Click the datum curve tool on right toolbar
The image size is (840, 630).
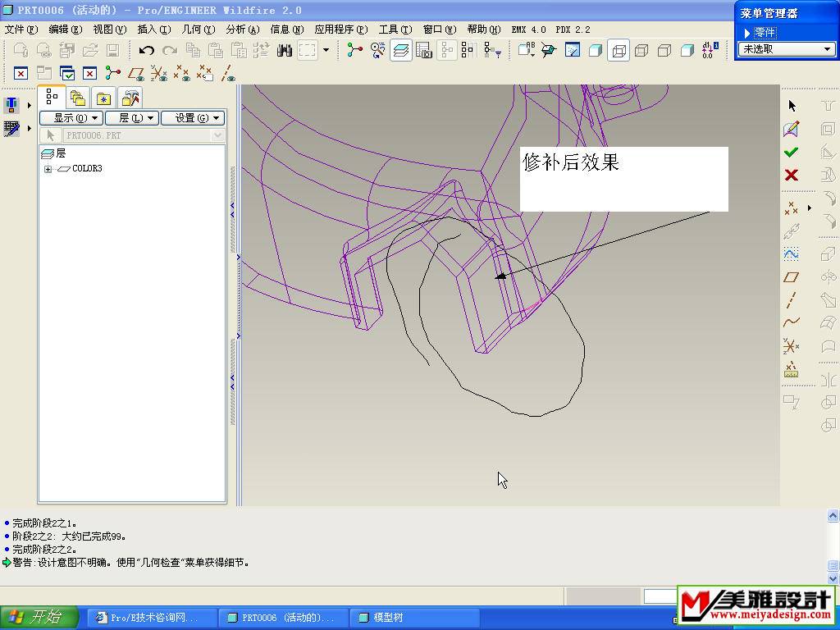click(792, 322)
